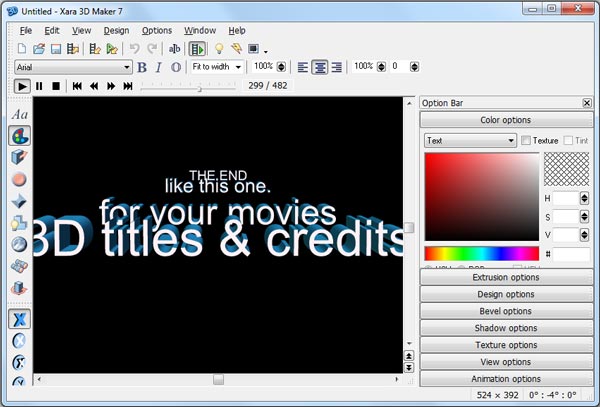Toggle Italic text formatting
The height and width of the screenshot is (407, 600).
click(x=159, y=67)
